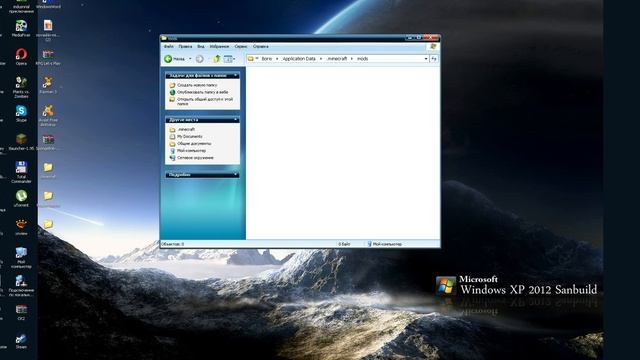
Task: Click '0 байт' in the status bar
Action: [344, 244]
